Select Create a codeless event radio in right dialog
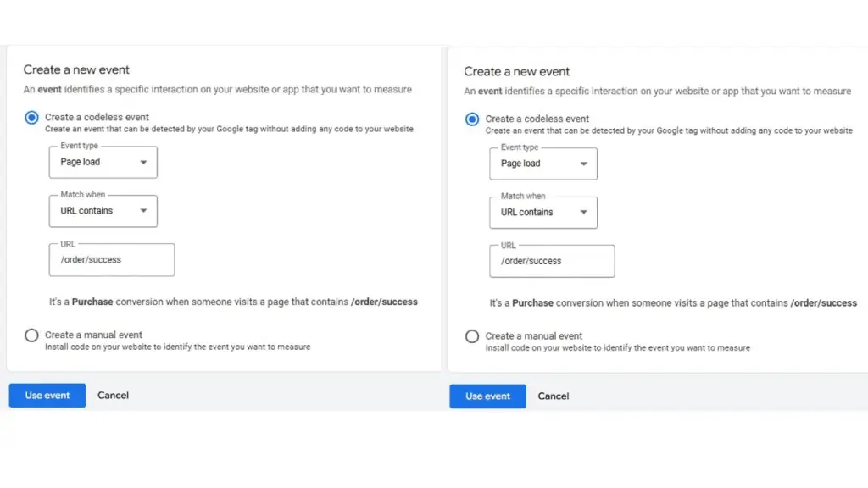 [x=472, y=119]
